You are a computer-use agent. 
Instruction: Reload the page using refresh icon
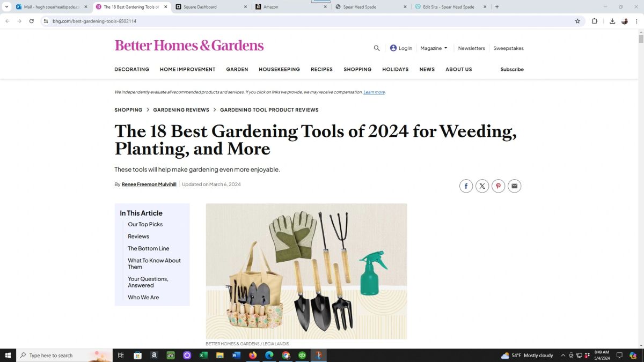(x=32, y=21)
